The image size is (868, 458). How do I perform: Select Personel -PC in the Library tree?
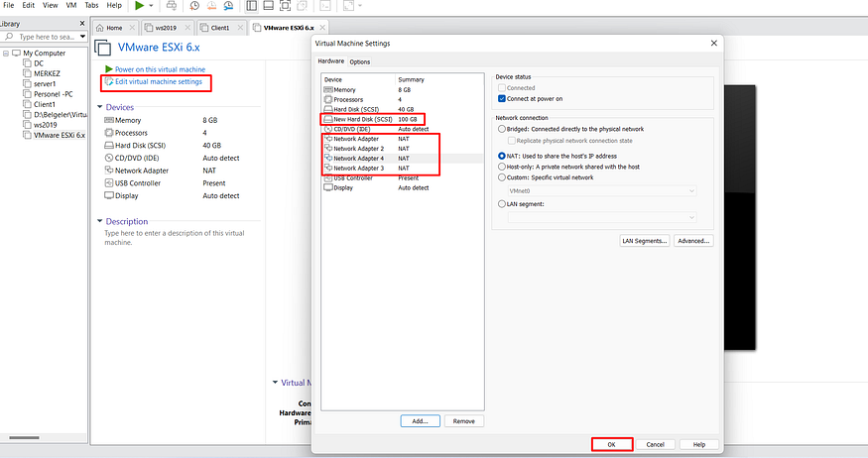point(54,94)
